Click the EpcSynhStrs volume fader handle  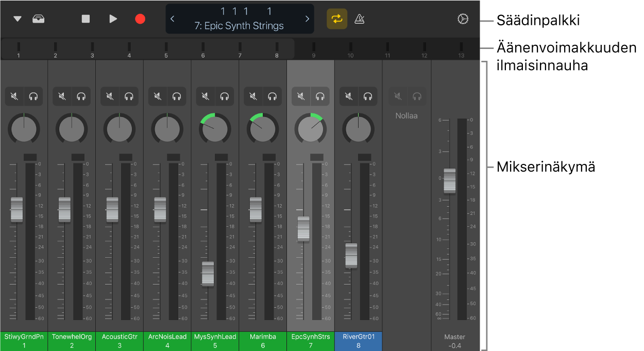tap(303, 229)
